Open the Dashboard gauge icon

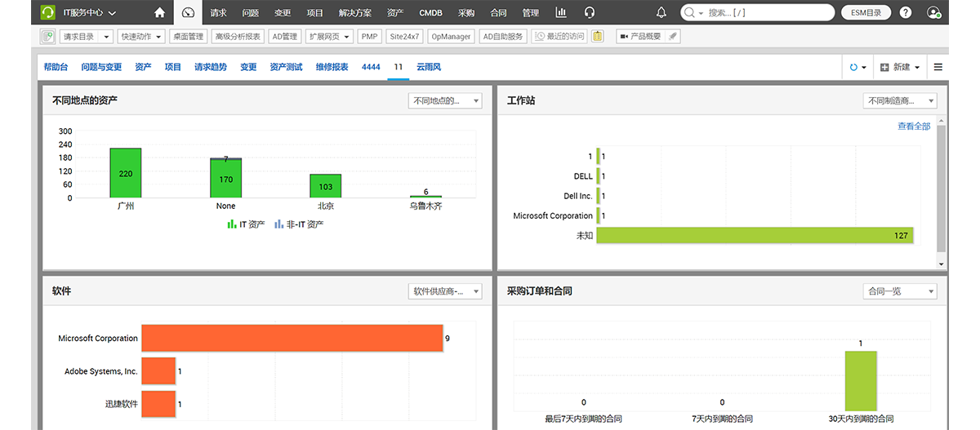click(x=189, y=12)
